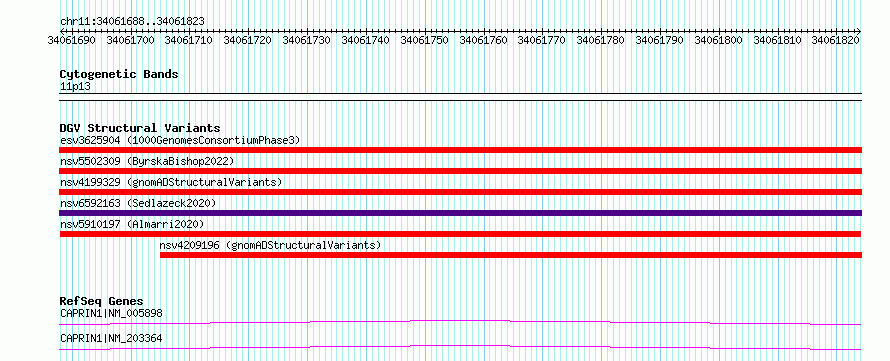890x361 pixels.
Task: Open the RefSeq Genes track title
Action: (101, 301)
